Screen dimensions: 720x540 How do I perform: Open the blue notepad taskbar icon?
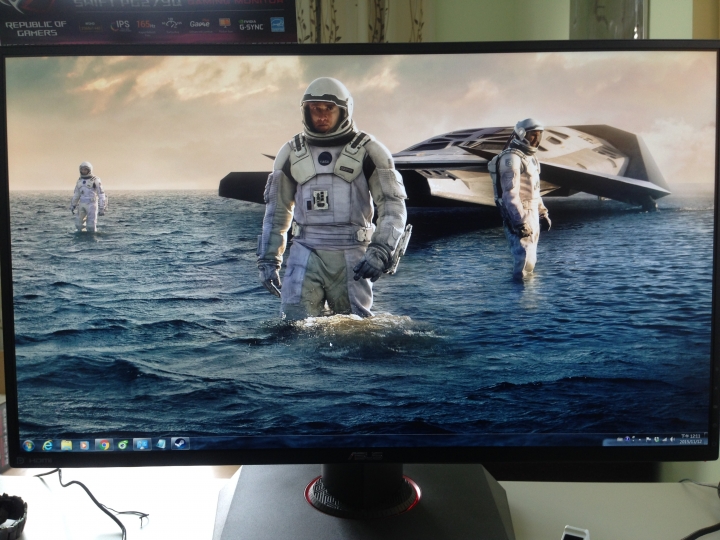pyautogui.click(x=161, y=444)
